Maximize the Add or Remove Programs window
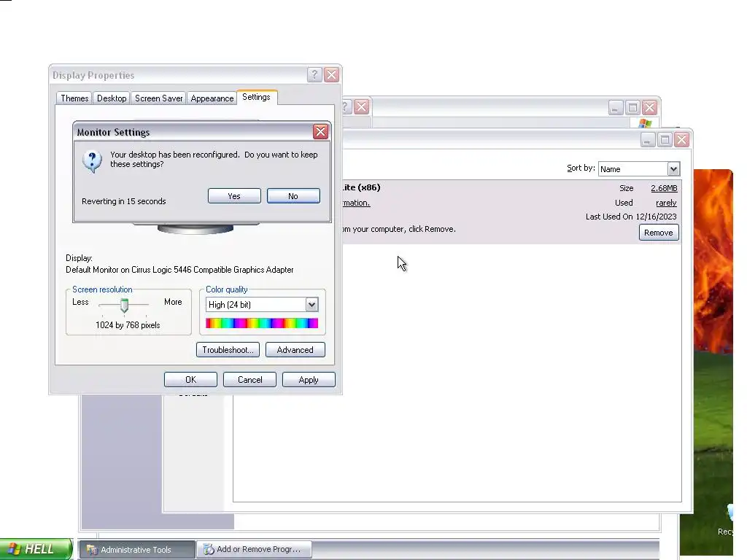747x560 pixels. [x=665, y=139]
